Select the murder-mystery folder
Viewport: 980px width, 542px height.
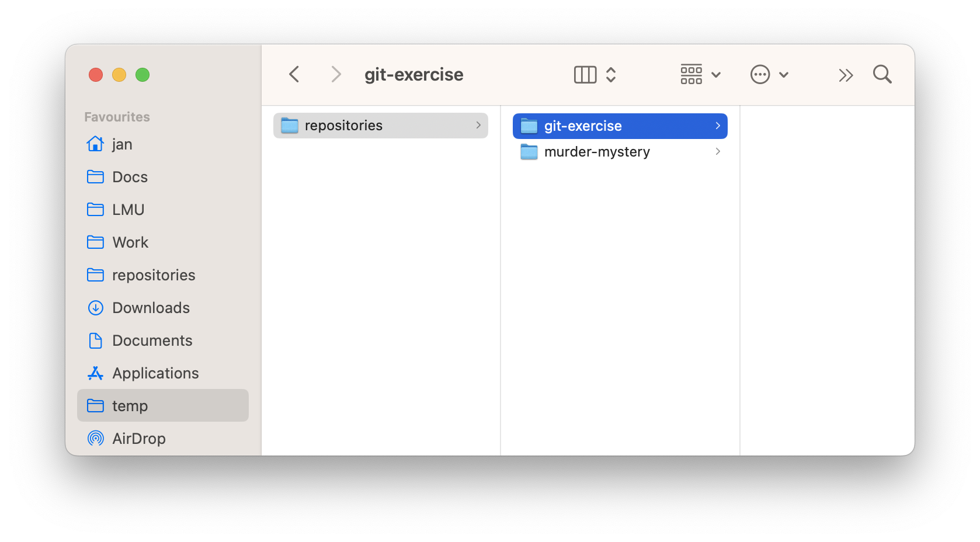[x=597, y=152]
